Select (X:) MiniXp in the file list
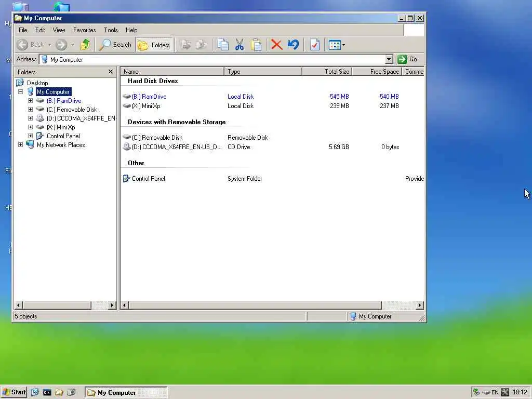The image size is (532, 399). click(x=146, y=106)
